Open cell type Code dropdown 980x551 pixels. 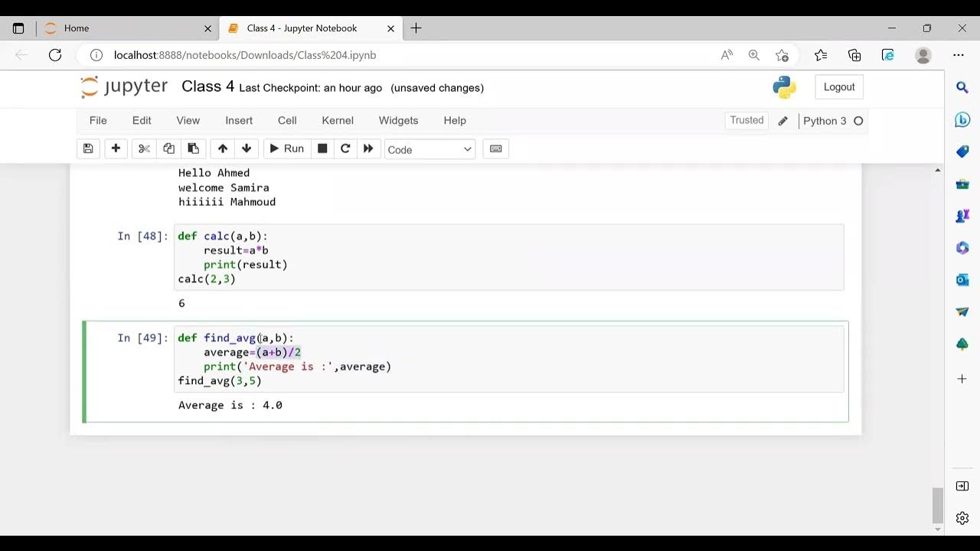pos(430,149)
